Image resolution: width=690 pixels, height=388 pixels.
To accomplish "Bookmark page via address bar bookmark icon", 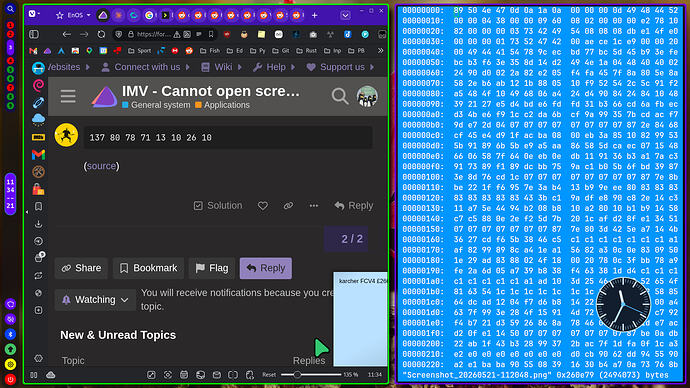I will [x=211, y=34].
